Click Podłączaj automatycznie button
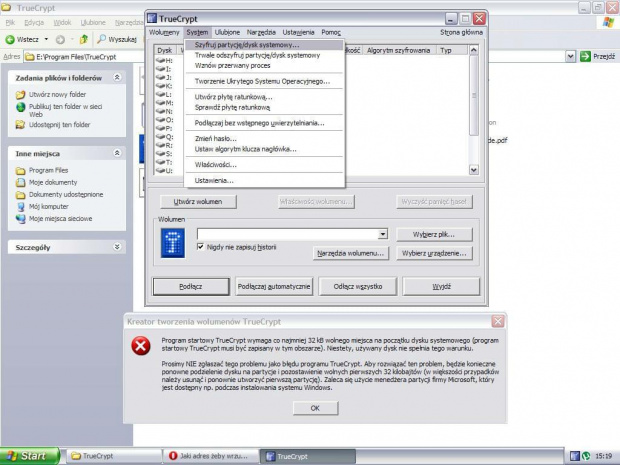Viewport: 620px width, 465px height. [x=274, y=286]
